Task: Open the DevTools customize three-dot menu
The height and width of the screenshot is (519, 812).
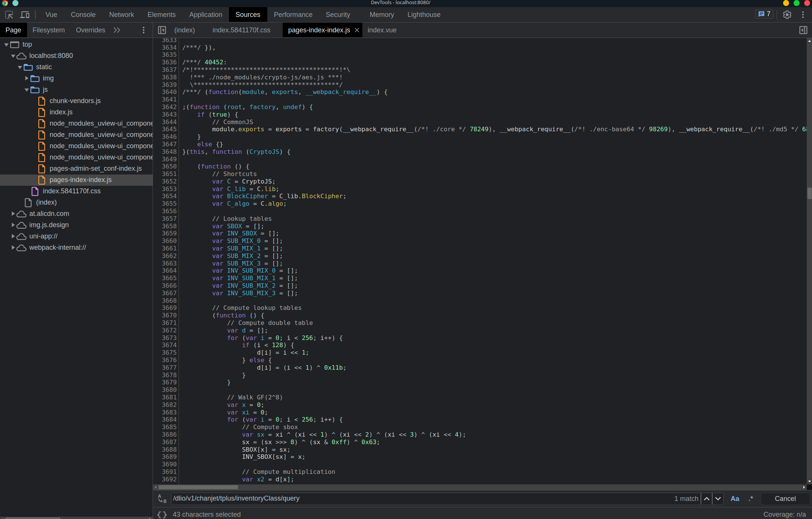Action: coord(803,15)
